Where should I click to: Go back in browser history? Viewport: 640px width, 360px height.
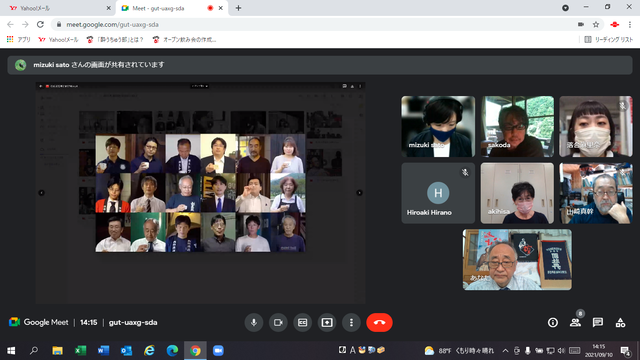coord(11,24)
